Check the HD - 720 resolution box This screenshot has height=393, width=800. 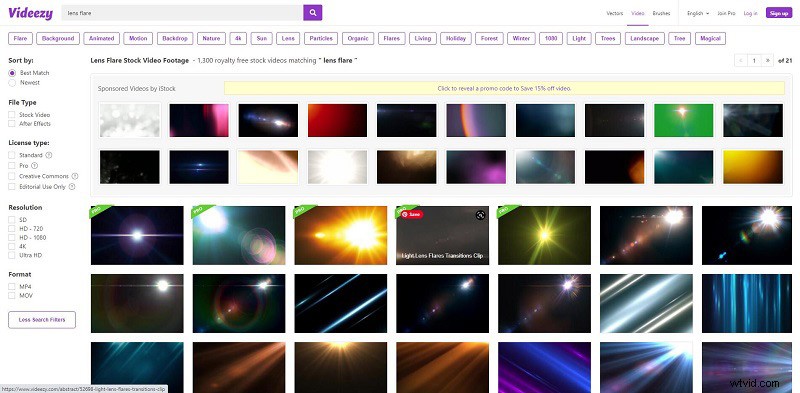[x=12, y=229]
